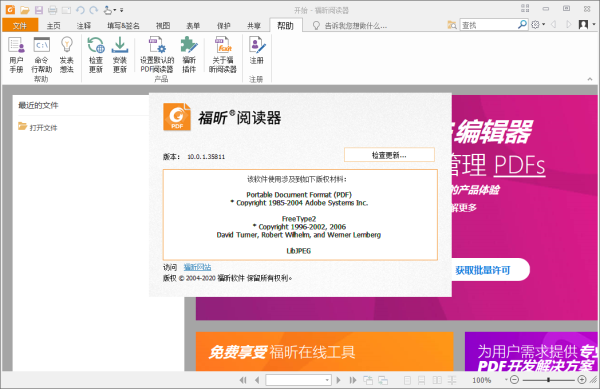Click the purple PDF开发解决方案 banner

point(531,351)
